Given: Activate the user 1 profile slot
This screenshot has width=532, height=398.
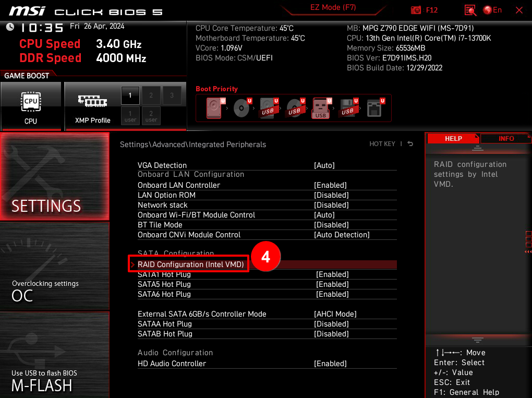Looking at the screenshot, I should [130, 116].
